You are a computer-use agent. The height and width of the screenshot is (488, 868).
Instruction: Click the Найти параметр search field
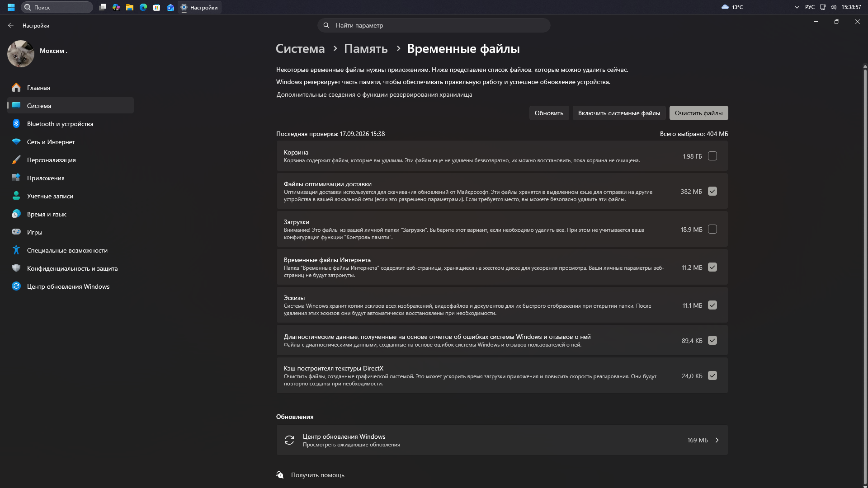tap(434, 25)
